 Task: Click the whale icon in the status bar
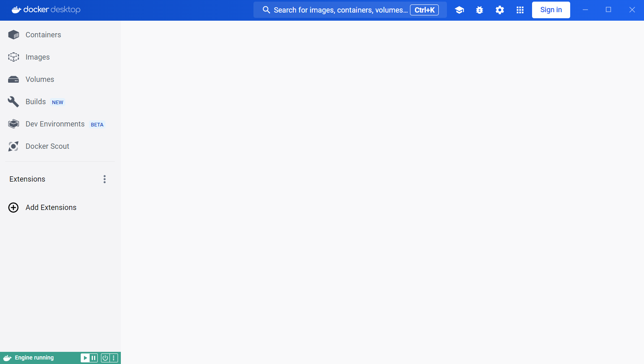pos(7,358)
